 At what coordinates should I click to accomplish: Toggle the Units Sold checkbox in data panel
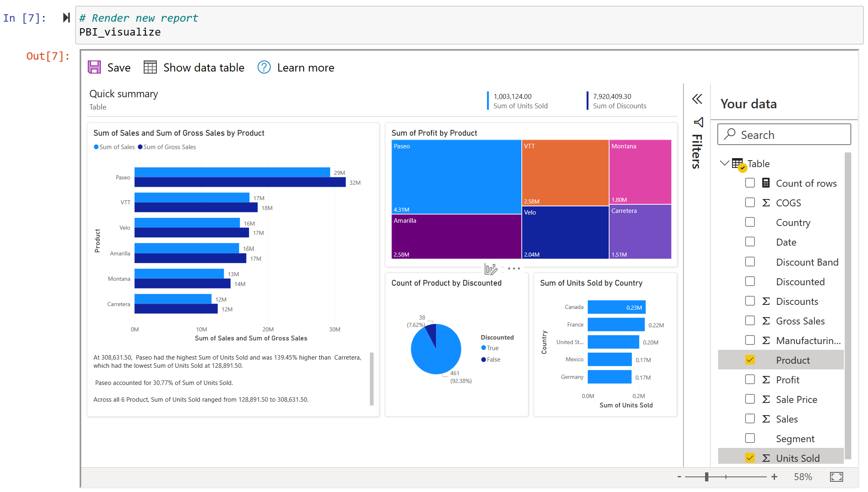(750, 457)
